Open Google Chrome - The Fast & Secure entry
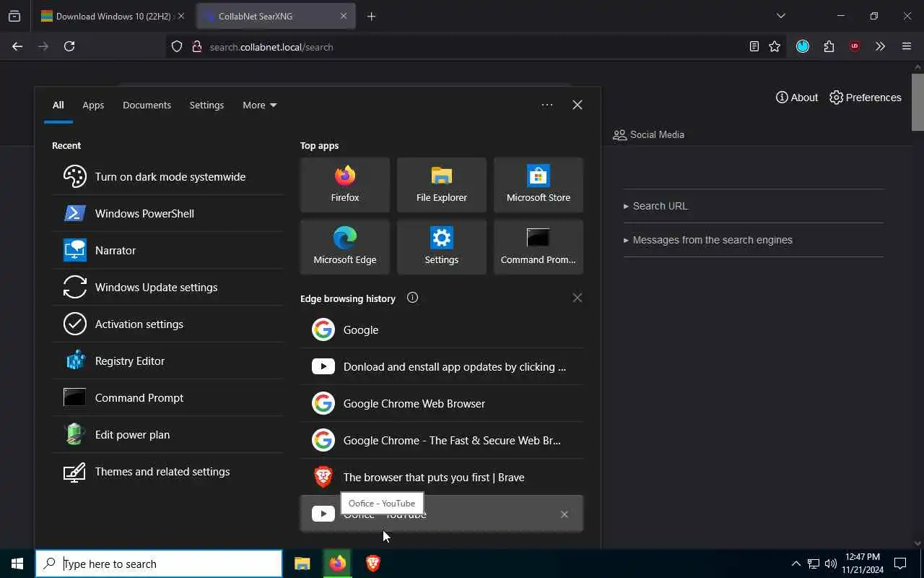The width and height of the screenshot is (924, 578). 442,440
